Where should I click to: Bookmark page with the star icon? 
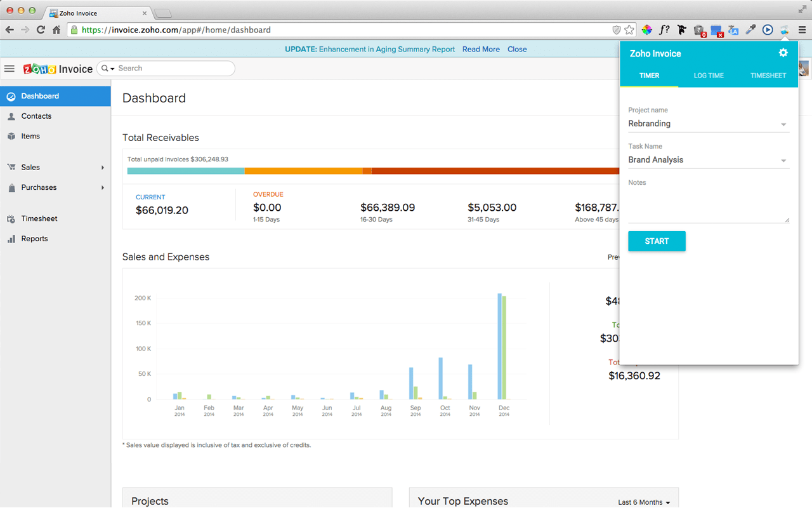629,30
